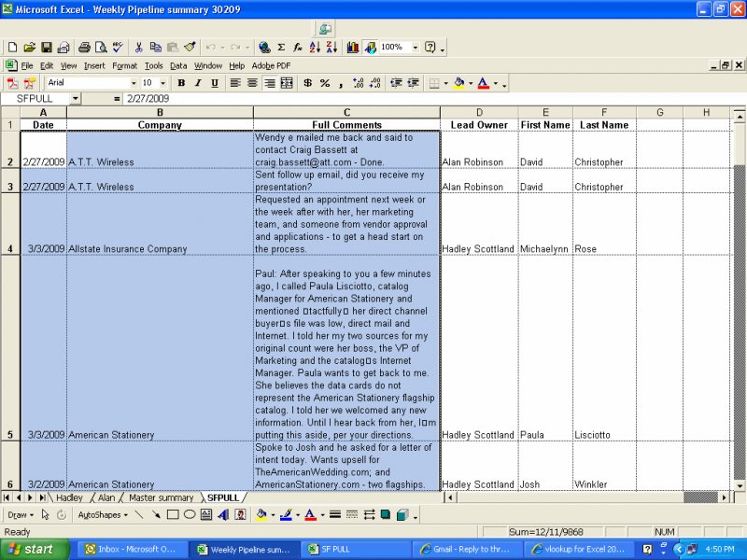
Task: Copy the selection using the Copy icon
Action: (155, 48)
